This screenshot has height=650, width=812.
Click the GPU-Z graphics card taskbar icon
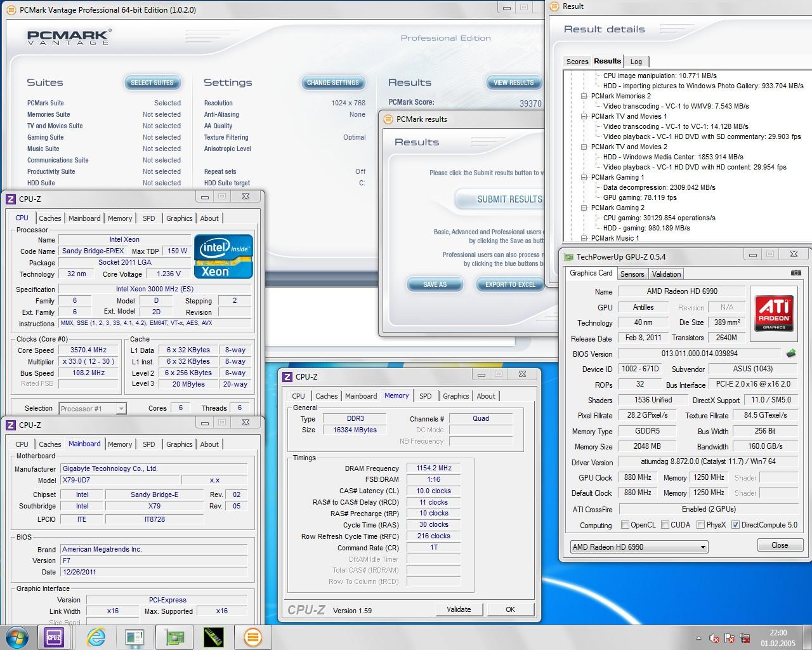tap(174, 637)
